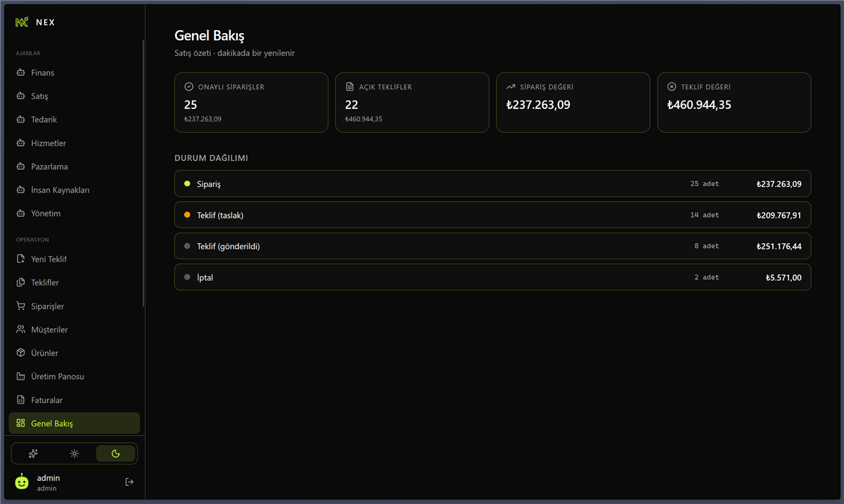
Task: Open the Finans agent in the sidebar
Action: click(x=74, y=72)
